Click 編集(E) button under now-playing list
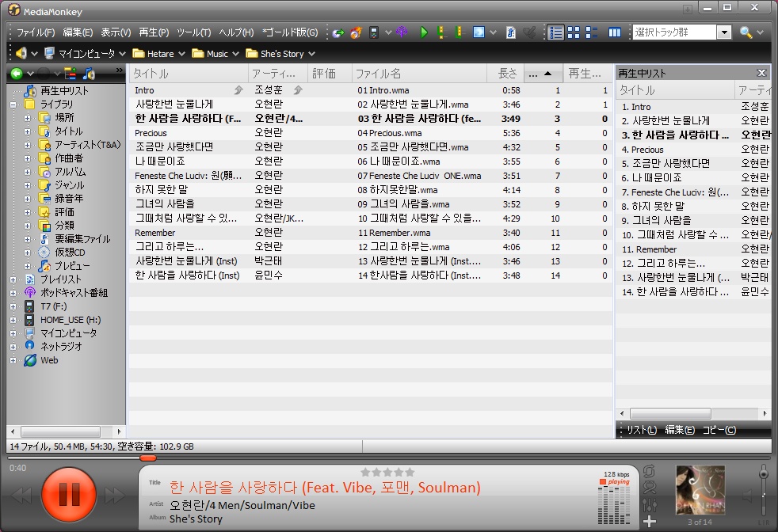Image resolution: width=778 pixels, height=532 pixels. [680, 430]
